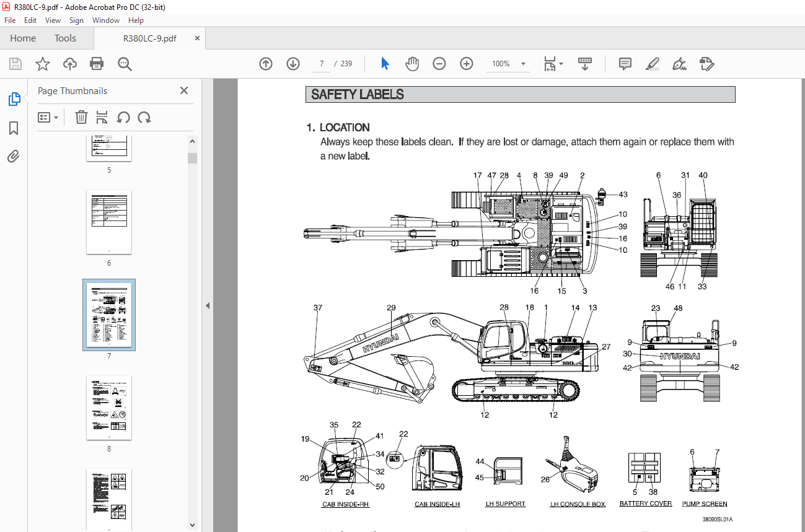
Task: Click the PUMP SCREEN caption
Action: point(705,504)
